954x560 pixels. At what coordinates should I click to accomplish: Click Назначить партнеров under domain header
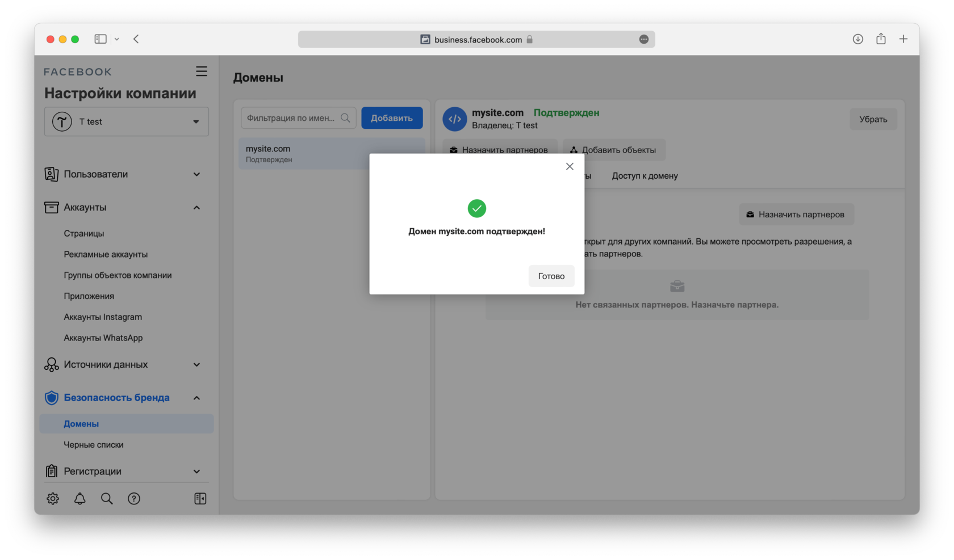pyautogui.click(x=499, y=150)
